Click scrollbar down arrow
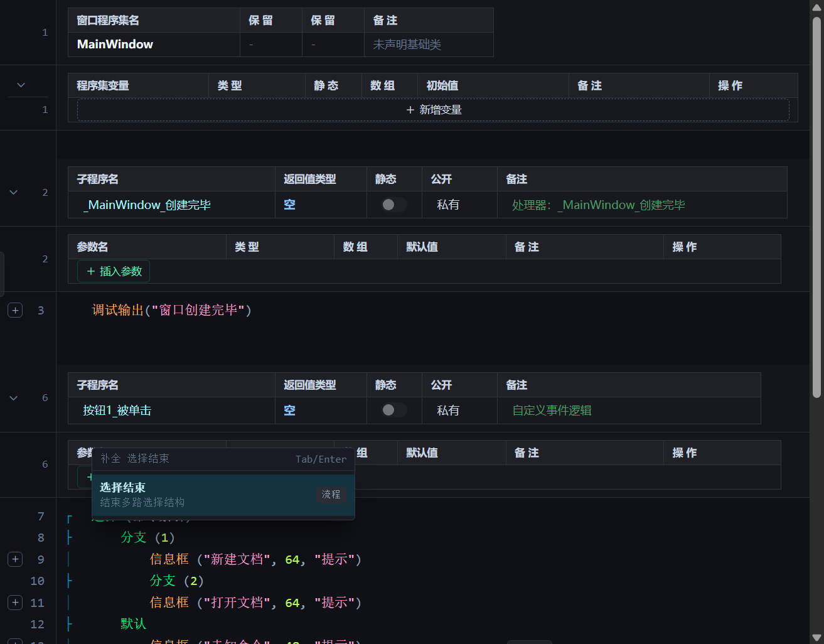 click(x=816, y=638)
